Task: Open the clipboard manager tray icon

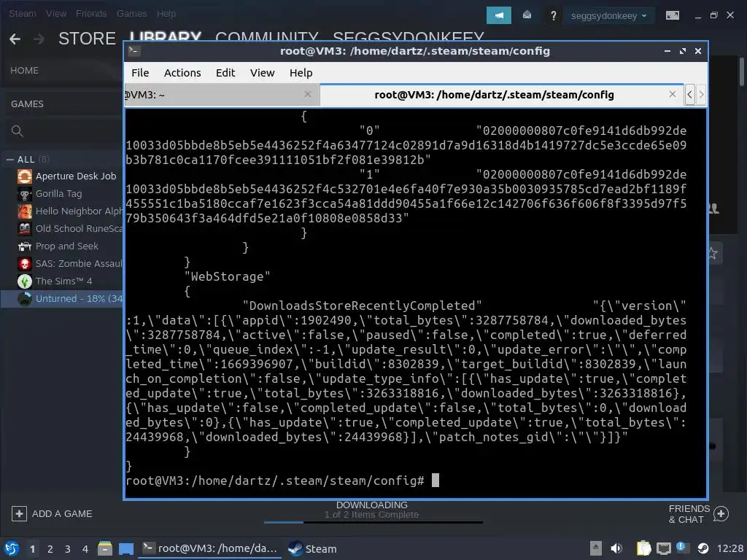Action: 643,548
